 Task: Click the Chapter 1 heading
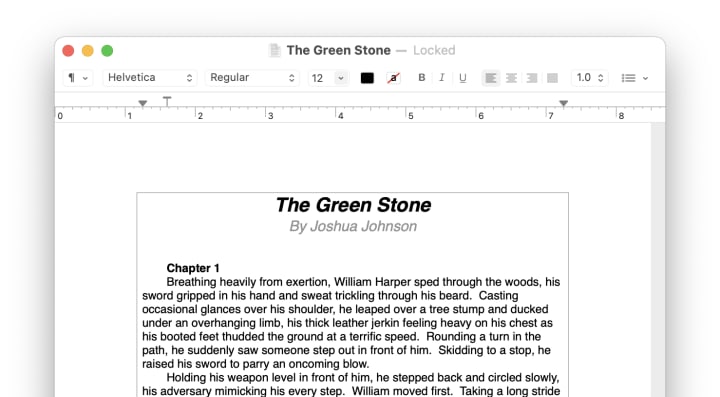[193, 268]
